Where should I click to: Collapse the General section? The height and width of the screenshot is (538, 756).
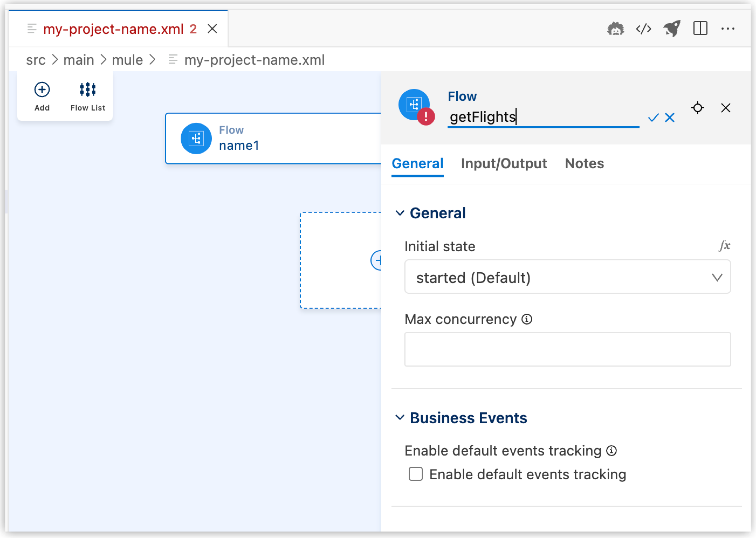(400, 213)
